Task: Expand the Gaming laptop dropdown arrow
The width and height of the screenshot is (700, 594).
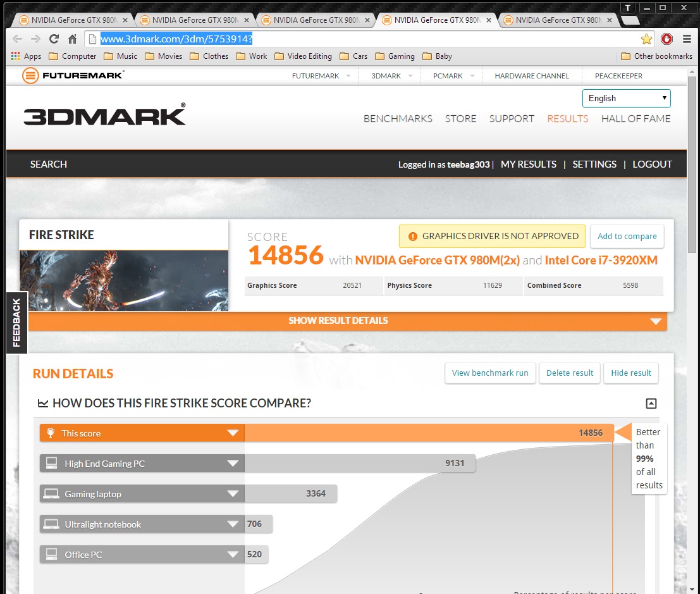Action: pyautogui.click(x=233, y=493)
